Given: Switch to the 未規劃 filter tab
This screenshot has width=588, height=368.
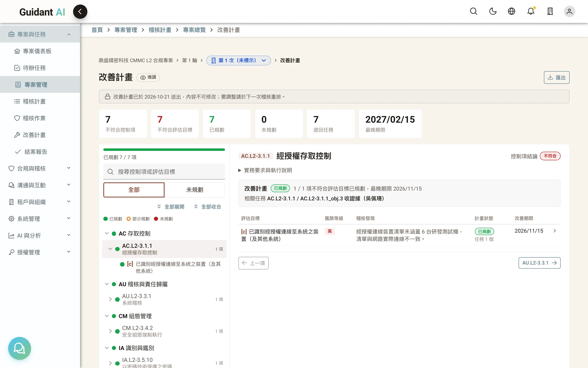Looking at the screenshot, I should tap(195, 190).
